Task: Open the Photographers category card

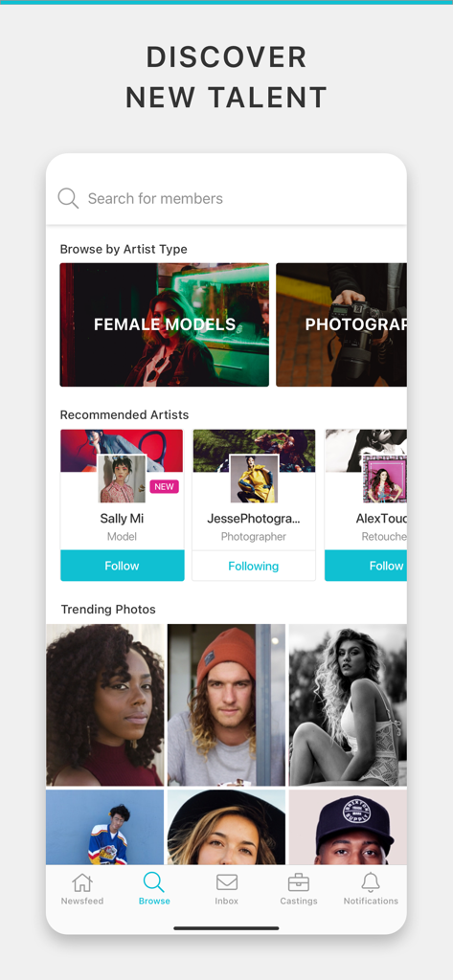Action: (x=342, y=324)
